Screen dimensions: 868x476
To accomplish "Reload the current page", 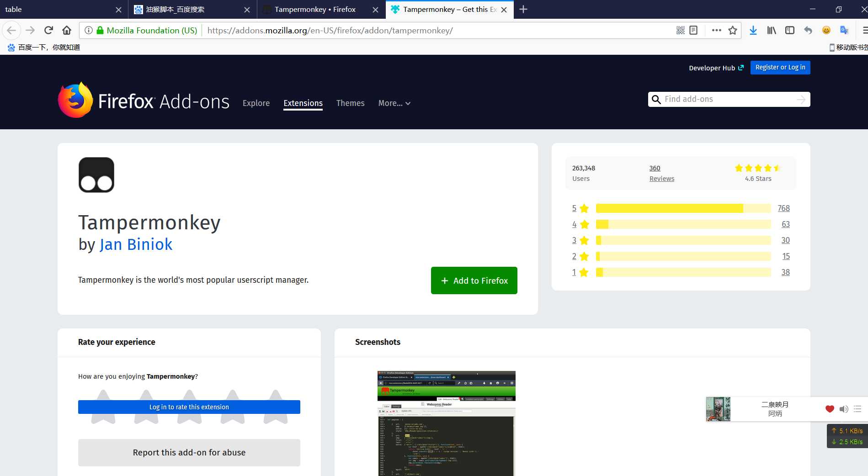I will tap(48, 31).
